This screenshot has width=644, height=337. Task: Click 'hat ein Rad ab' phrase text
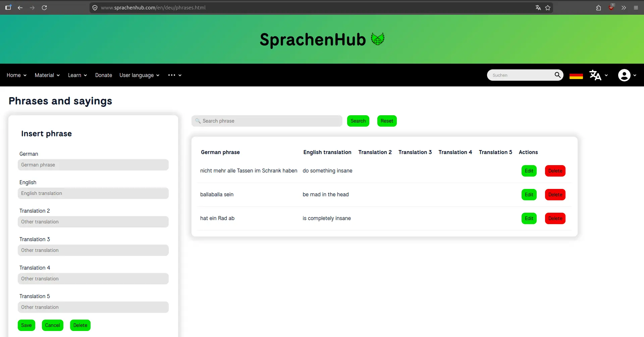[x=217, y=218]
